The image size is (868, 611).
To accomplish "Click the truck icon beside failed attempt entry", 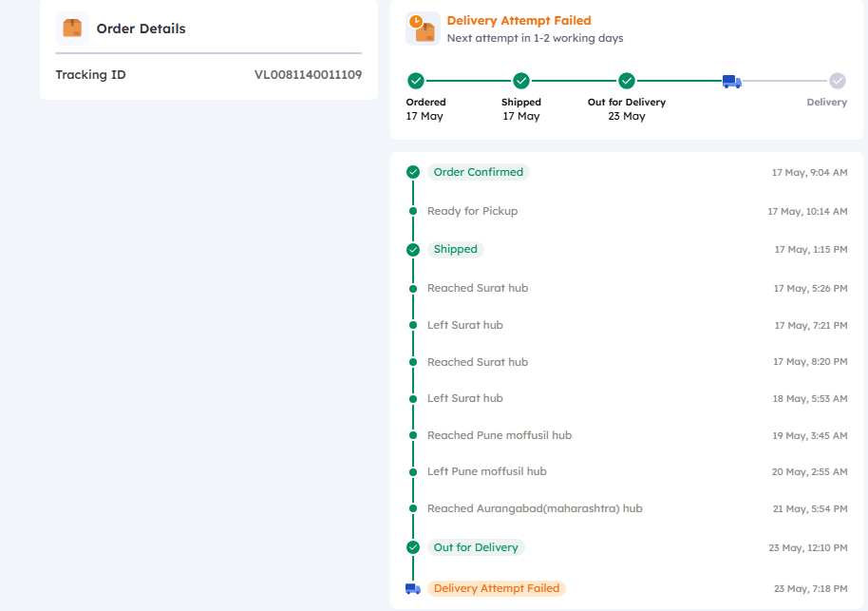I will coord(412,589).
